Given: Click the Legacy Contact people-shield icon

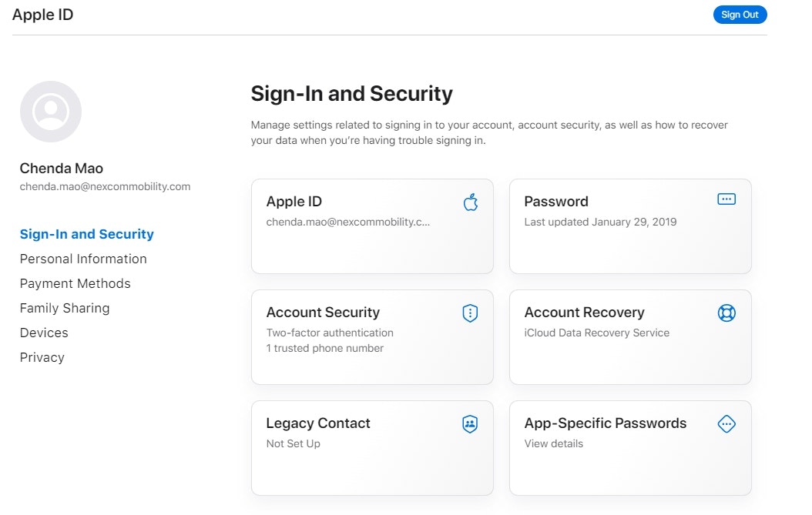Looking at the screenshot, I should 470,423.
